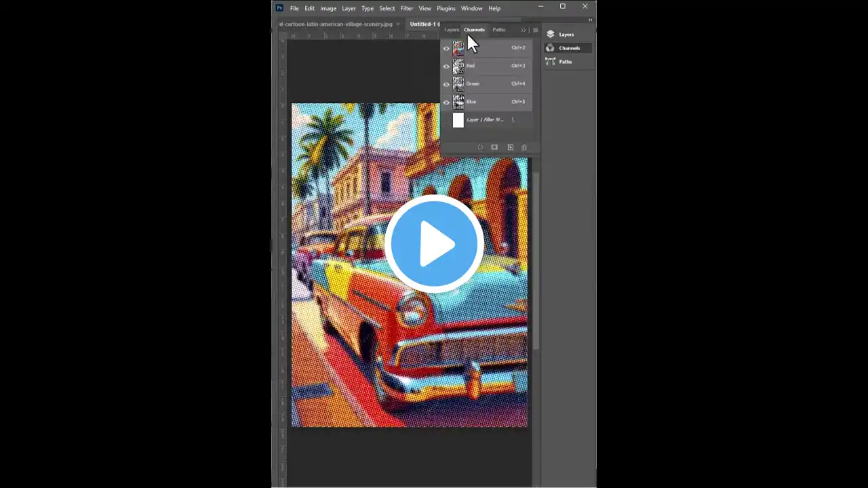Image resolution: width=868 pixels, height=488 pixels.
Task: Open the Filter menu
Action: [x=406, y=8]
